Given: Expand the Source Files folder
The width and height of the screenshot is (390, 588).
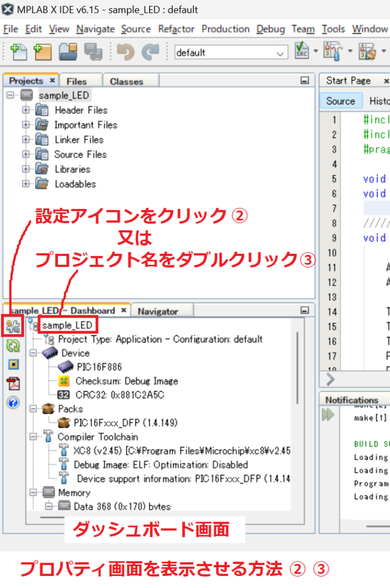Looking at the screenshot, I should coord(25,154).
